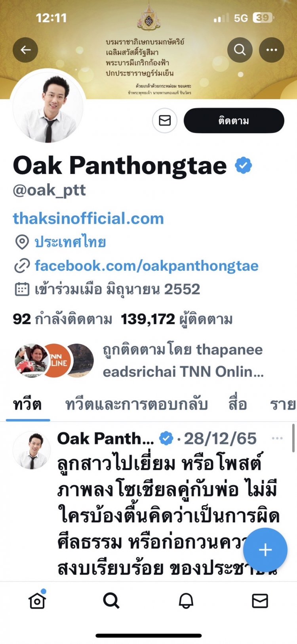The image size is (297, 644).
Task: Switch to ทวีตและการตอบกลับ tab
Action: coord(137,404)
